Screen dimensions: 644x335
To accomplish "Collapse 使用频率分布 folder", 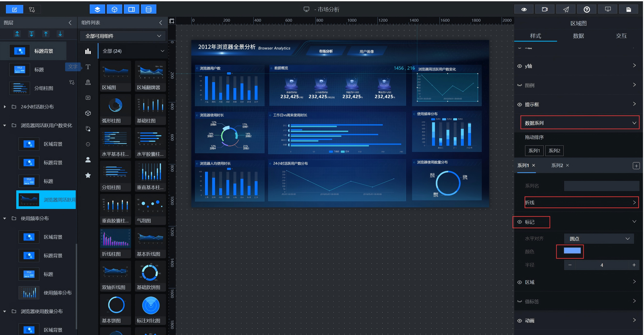I will pos(5,218).
